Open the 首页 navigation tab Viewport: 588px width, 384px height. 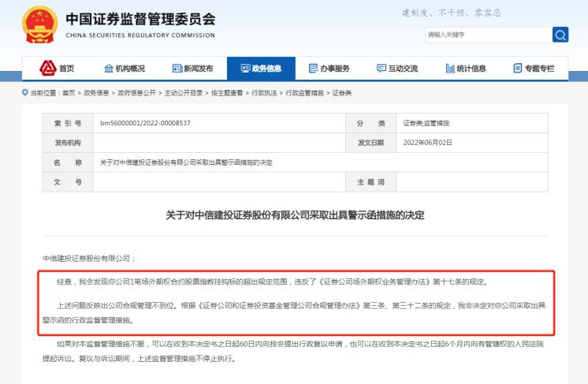[57, 69]
